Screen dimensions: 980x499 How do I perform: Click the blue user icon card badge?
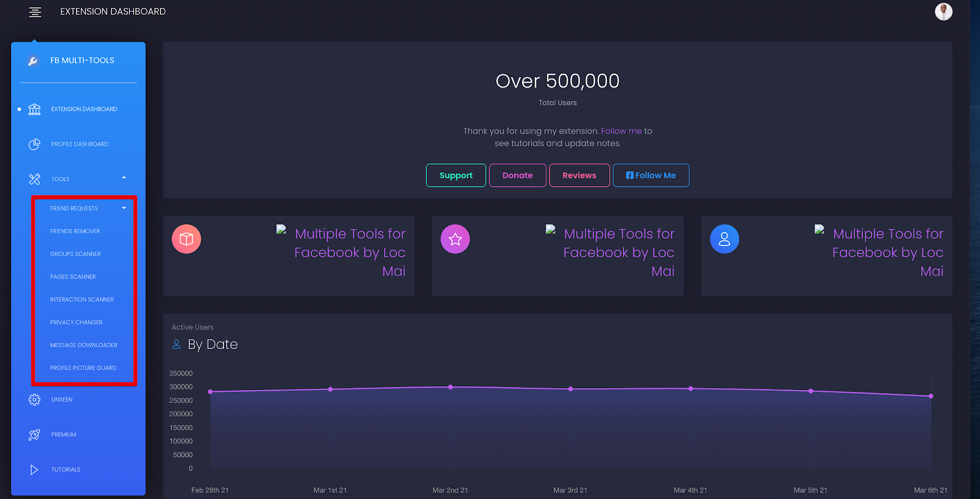point(725,239)
